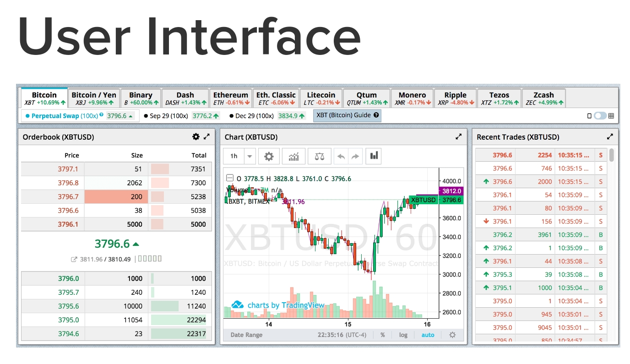Click the Recent Trades scrollbar thumb
630x364 pixels.
pos(612,155)
